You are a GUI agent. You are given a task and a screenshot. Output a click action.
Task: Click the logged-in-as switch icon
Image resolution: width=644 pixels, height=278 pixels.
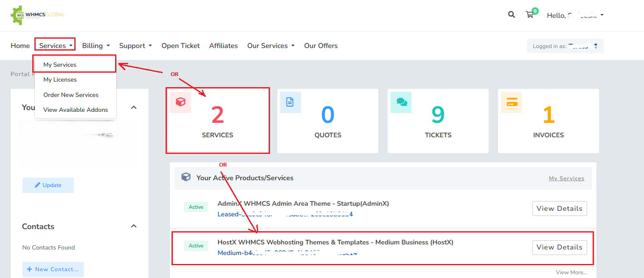tap(595, 46)
